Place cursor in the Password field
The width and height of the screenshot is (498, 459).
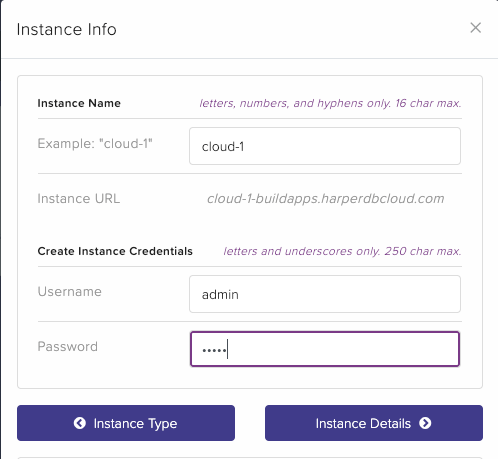click(x=325, y=349)
